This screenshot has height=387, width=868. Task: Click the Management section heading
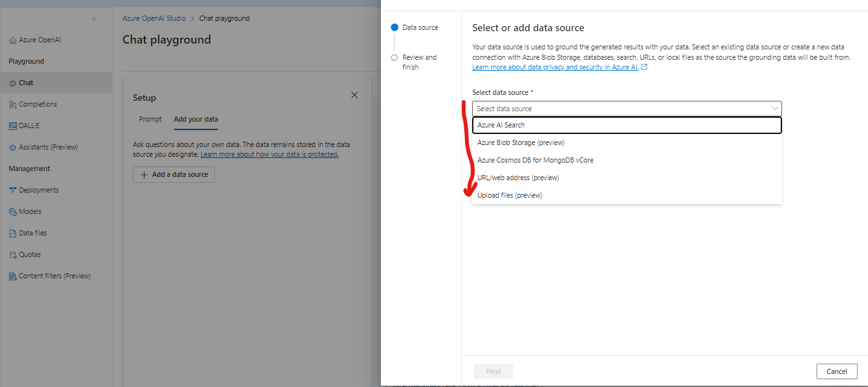coord(29,168)
